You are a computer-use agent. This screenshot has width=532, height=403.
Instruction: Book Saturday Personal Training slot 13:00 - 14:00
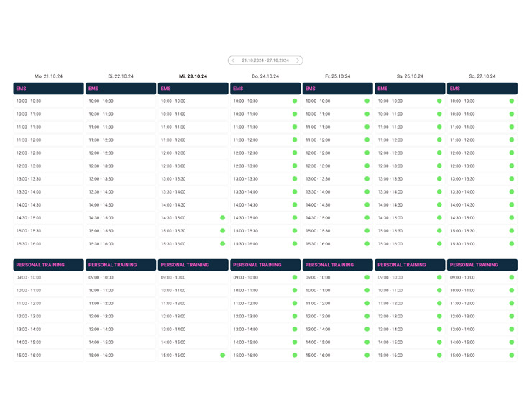point(410,329)
